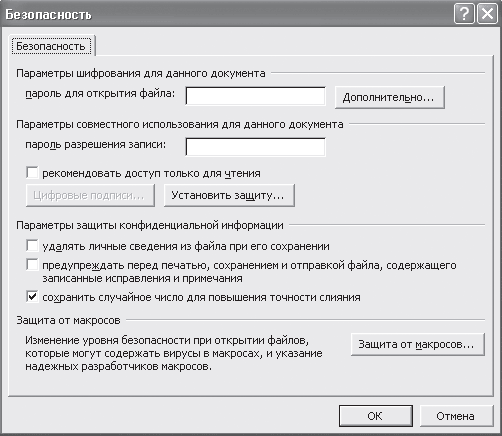Enable рекомендовать доступ только для чтения
Viewport: 502px width, 436px height.
[32, 173]
